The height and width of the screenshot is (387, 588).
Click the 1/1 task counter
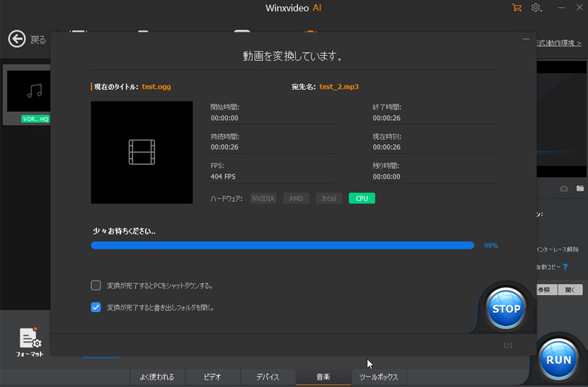point(507,345)
